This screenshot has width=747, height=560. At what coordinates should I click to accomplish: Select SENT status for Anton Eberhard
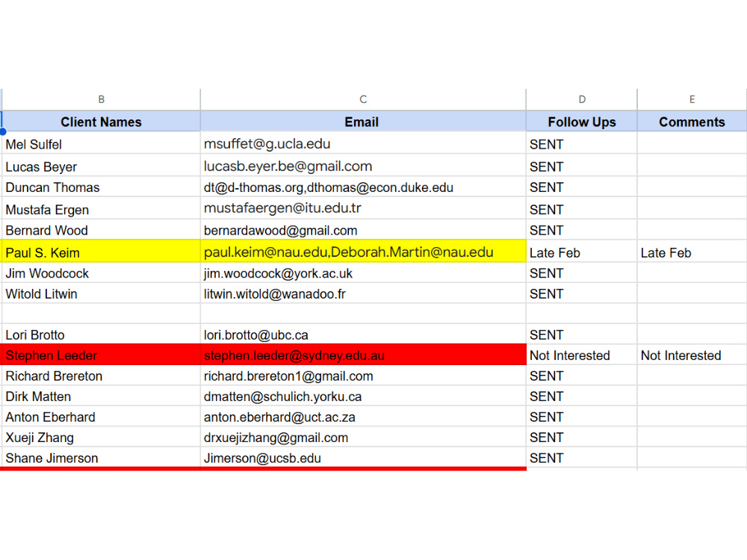tap(582, 416)
